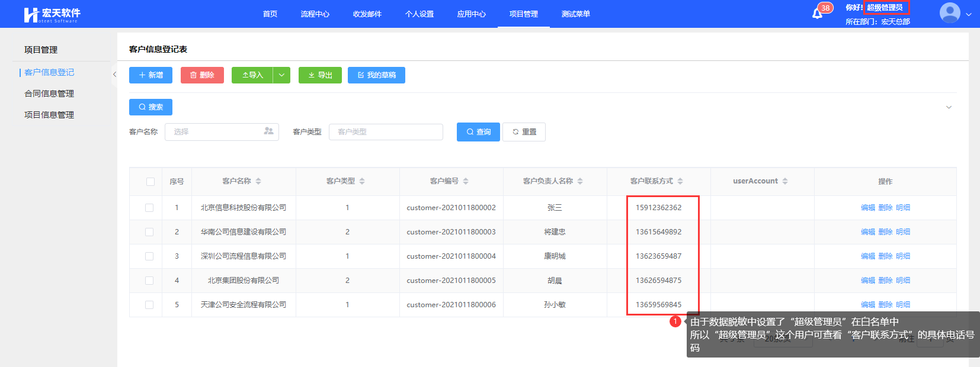Collapse the search panel chevron at right
Viewport: 980px width, 367px height.
(949, 107)
